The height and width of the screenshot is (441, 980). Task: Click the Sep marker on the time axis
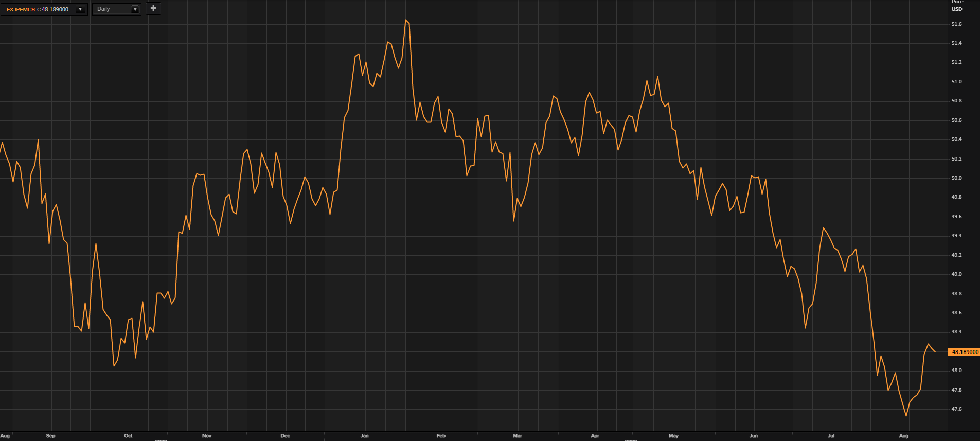point(50,436)
